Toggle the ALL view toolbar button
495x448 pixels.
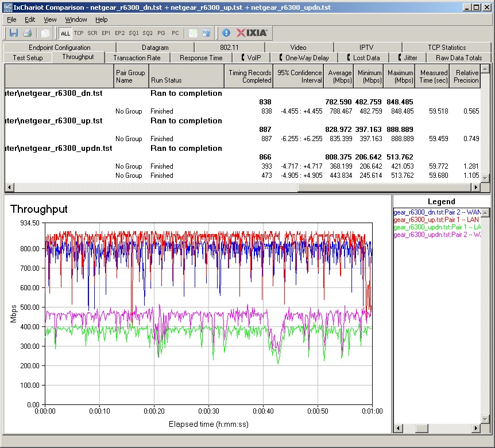coord(65,33)
